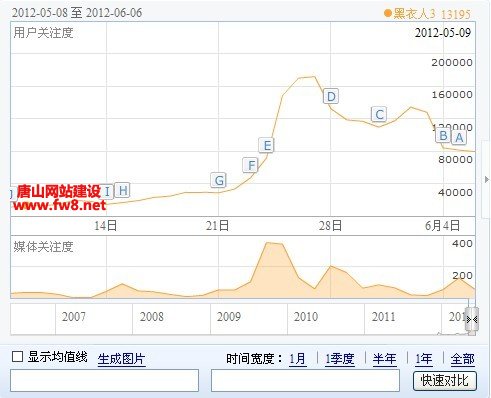Open news marker D near peak

pos(331,96)
